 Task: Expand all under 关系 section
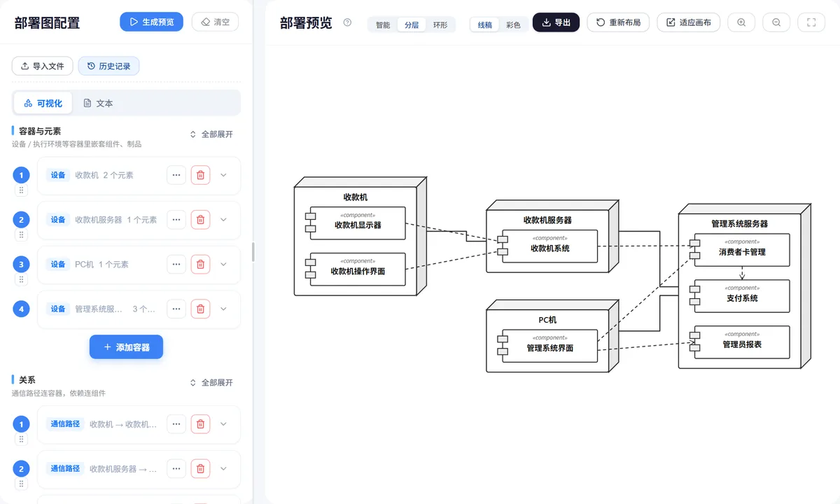(x=211, y=382)
